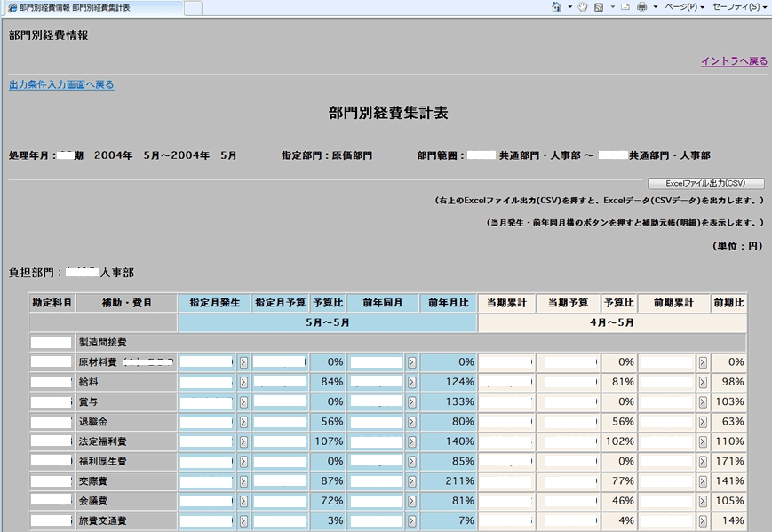This screenshot has height=532, width=772.
Task: Show 原材料費 前年同月 detail arrow button
Action: click(411, 362)
